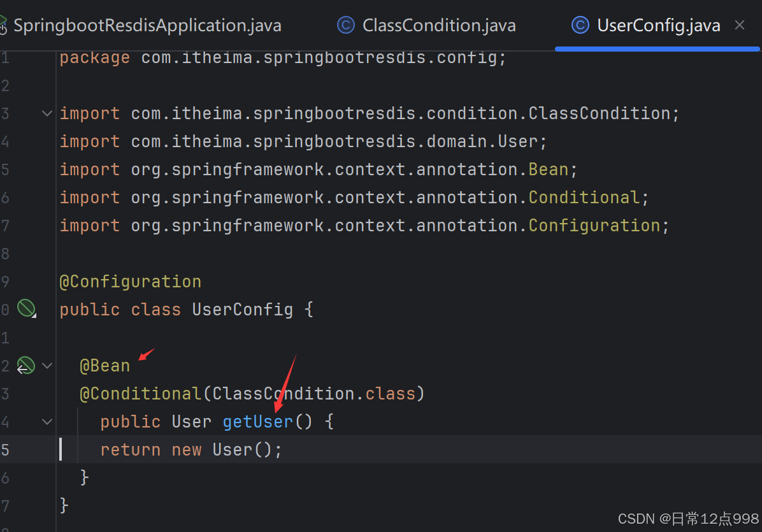Click the class icon on UserConfig.java tab
Image resolution: width=762 pixels, height=532 pixels.
580,25
